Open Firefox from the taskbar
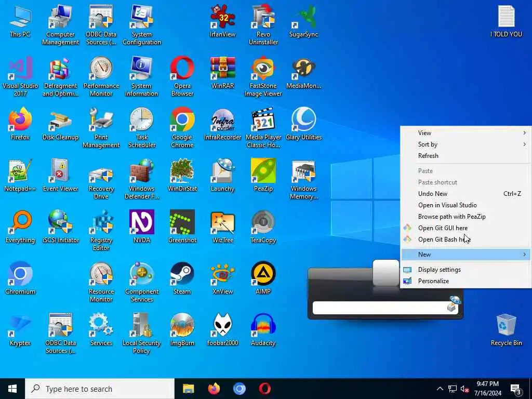 point(214,389)
